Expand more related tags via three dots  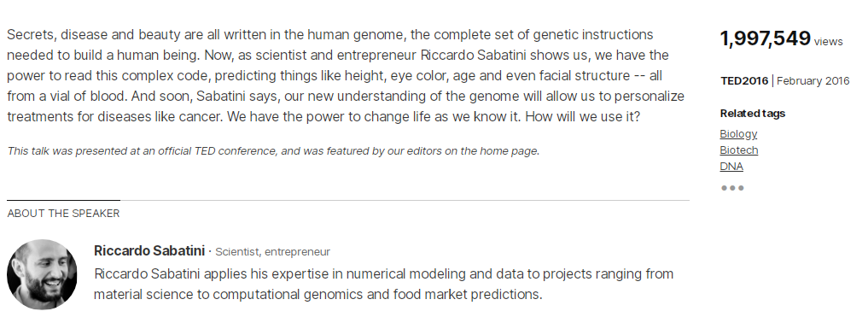pyautogui.click(x=732, y=188)
